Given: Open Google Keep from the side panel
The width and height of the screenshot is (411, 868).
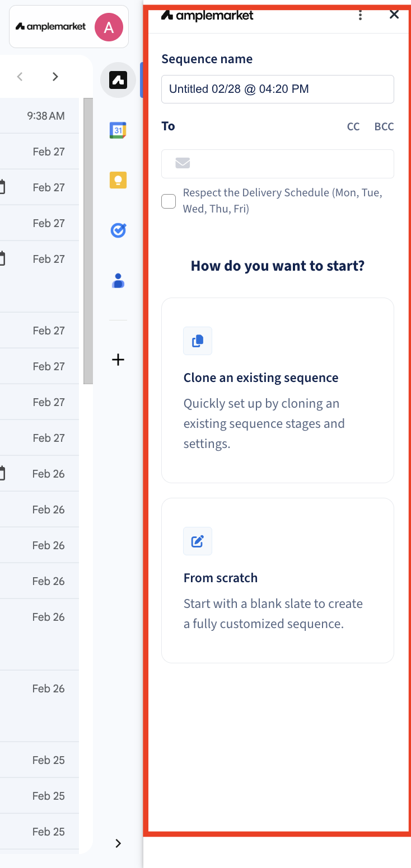Looking at the screenshot, I should (x=118, y=180).
